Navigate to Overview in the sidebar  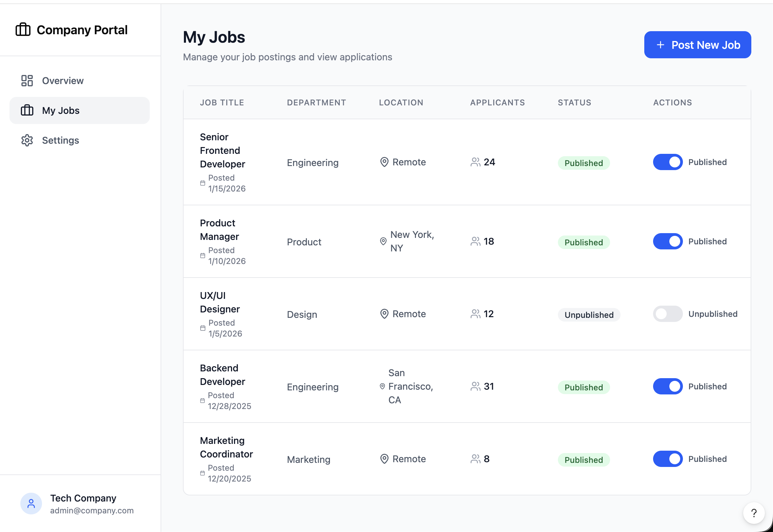[x=62, y=81]
